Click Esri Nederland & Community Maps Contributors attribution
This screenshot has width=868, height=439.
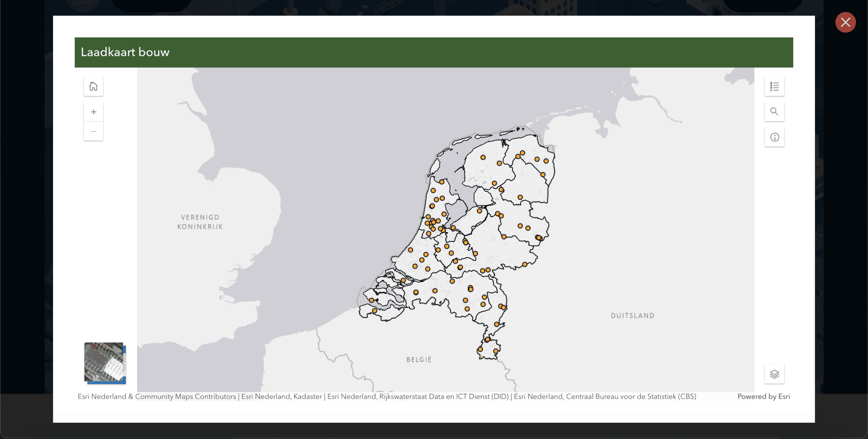[x=157, y=397]
